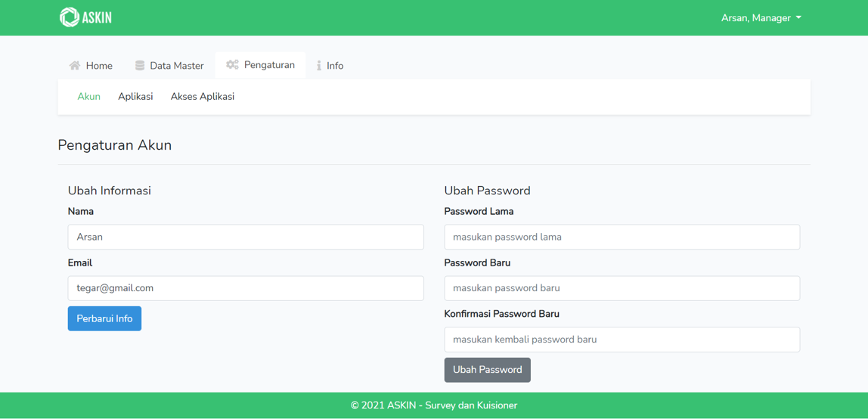
Task: Open the Arsan, Manager user dropdown
Action: (x=761, y=18)
